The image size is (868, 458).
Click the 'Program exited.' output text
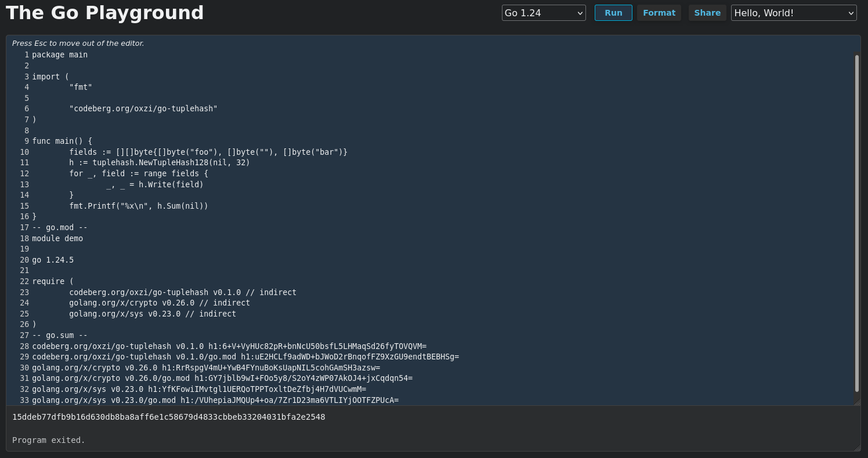point(49,440)
